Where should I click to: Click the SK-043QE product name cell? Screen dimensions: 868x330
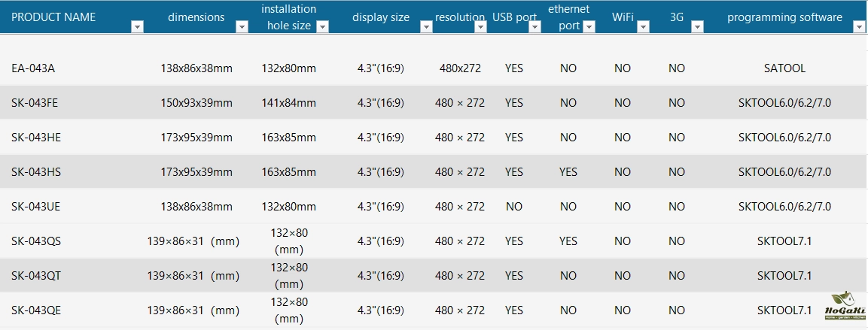[x=36, y=310]
